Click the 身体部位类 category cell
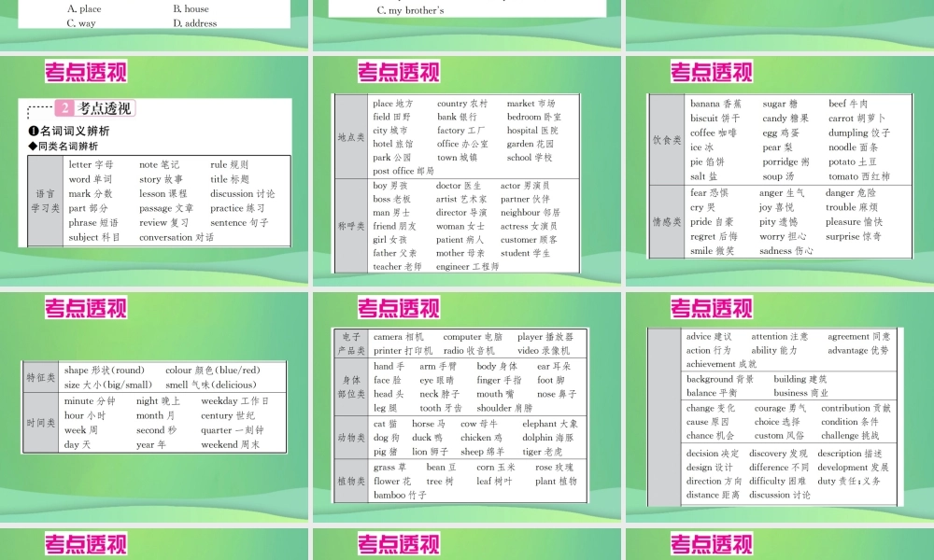934x560 pixels. (351, 386)
